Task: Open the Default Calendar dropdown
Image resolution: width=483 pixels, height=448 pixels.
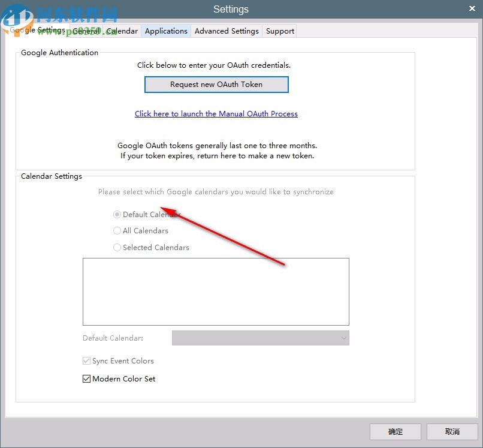Action: coord(261,338)
